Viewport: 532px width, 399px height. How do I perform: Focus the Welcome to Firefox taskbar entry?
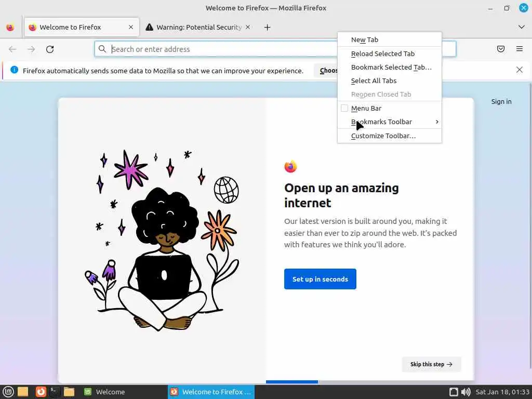click(x=211, y=392)
